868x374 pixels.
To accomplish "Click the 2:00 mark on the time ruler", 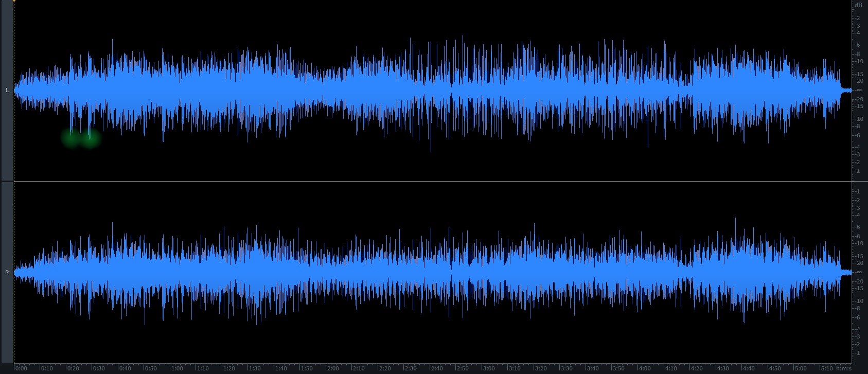I will click(333, 368).
